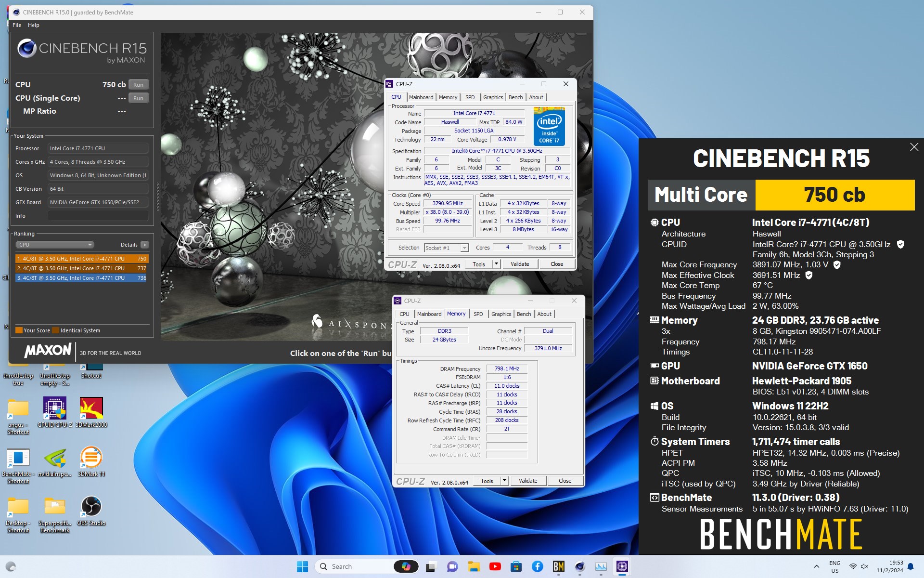
Task: Open the Superposition Benchmark folder icon
Action: pos(55,514)
